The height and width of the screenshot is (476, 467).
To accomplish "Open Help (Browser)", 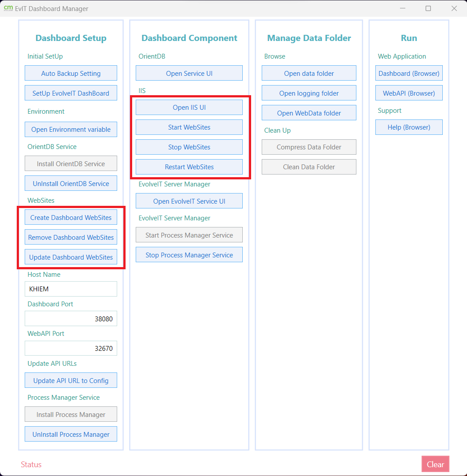I will tap(409, 127).
